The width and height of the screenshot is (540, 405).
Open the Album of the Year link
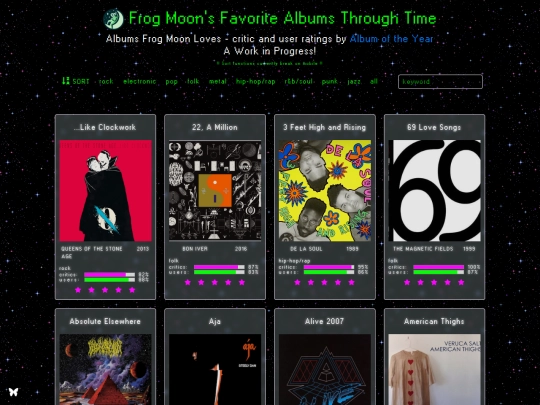tap(392, 39)
